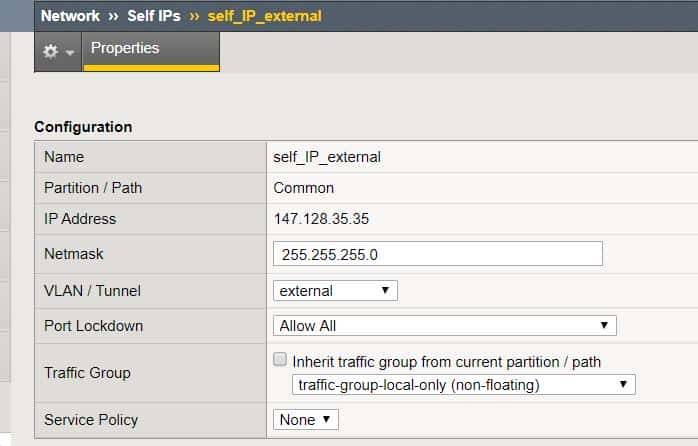Click the arrow beside the gear icon

(70, 53)
